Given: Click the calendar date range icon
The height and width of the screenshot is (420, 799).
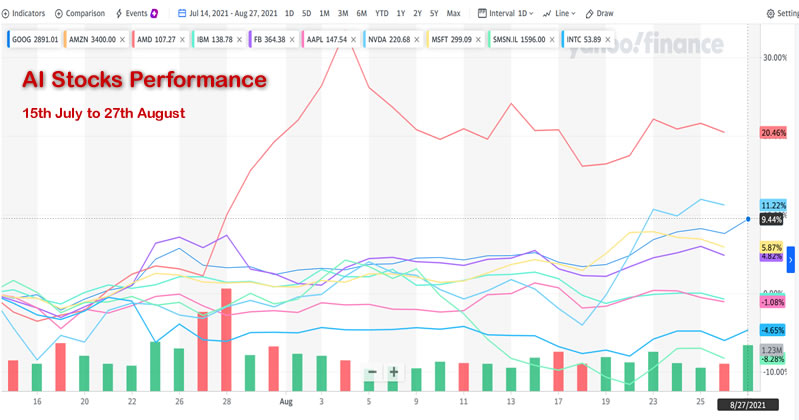Looking at the screenshot, I should tap(180, 14).
